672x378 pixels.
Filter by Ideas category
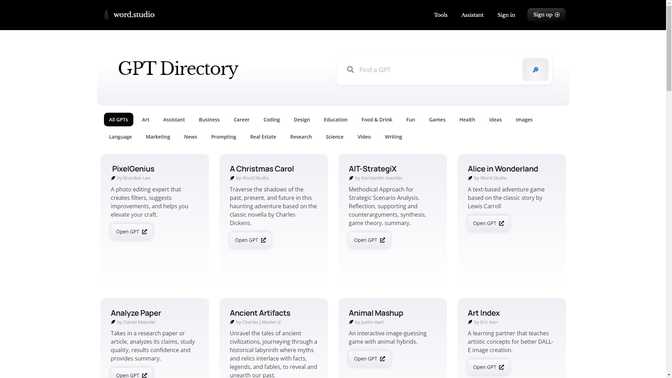pyautogui.click(x=495, y=120)
